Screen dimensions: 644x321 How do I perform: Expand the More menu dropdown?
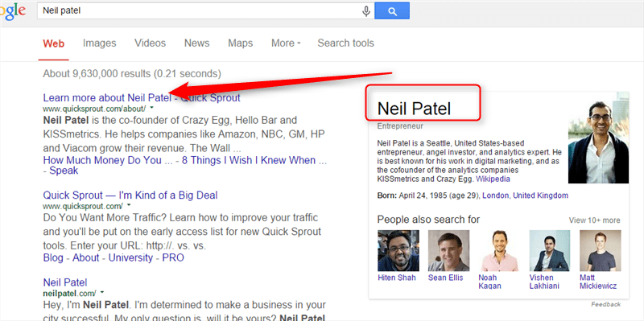(x=286, y=43)
